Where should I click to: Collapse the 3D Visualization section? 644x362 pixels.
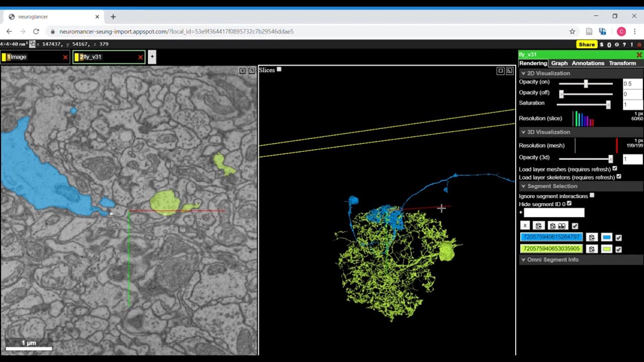581,132
